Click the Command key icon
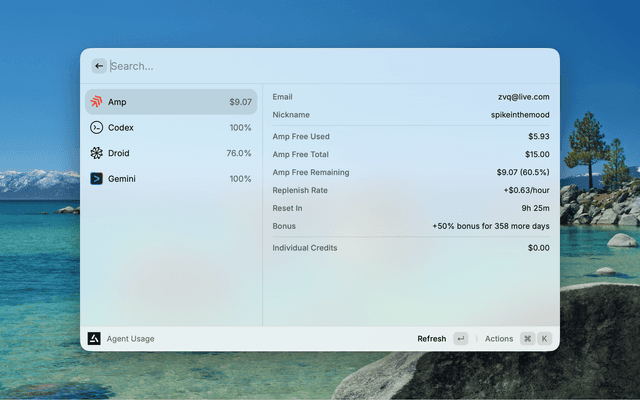The height and width of the screenshot is (400, 640). coord(527,339)
